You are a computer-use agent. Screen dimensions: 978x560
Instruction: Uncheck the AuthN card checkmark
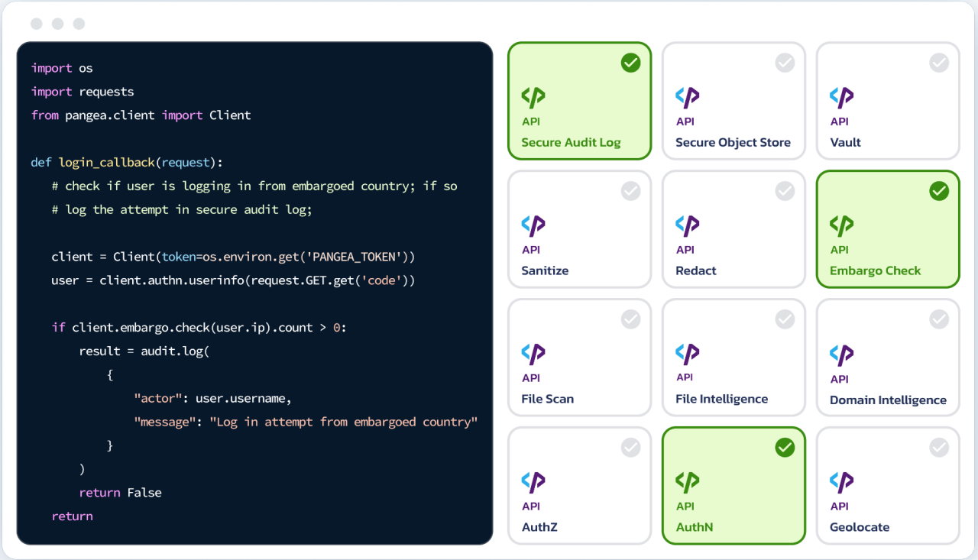coord(785,448)
